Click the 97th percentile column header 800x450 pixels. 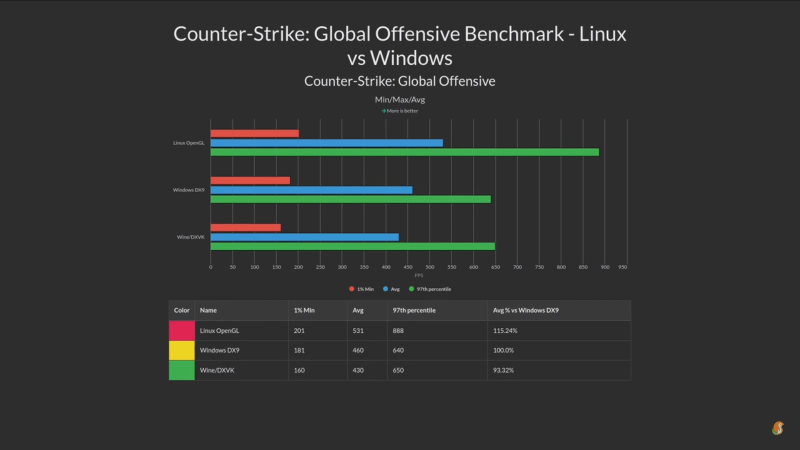pos(415,311)
